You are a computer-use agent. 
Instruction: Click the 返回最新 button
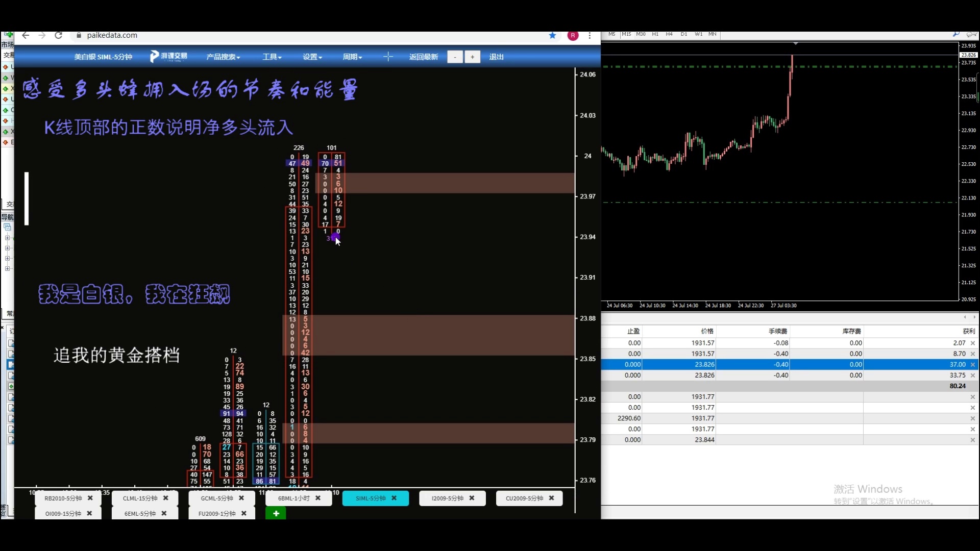coord(424,57)
